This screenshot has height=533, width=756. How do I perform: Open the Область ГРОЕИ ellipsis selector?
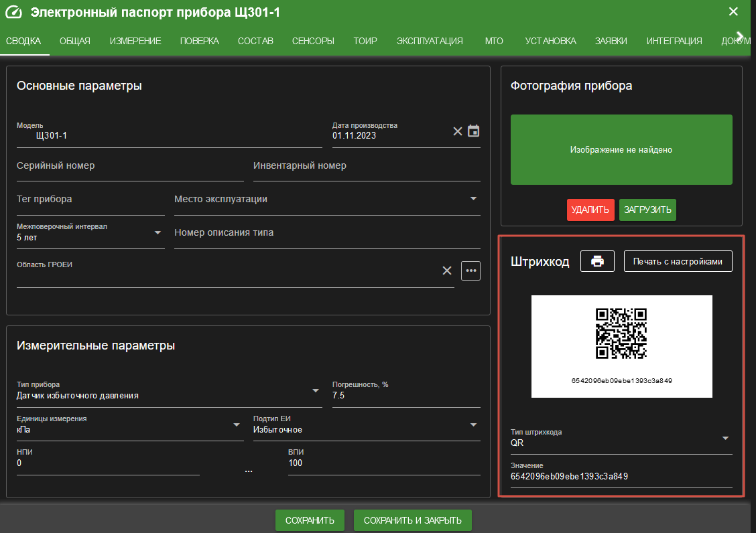pyautogui.click(x=470, y=271)
